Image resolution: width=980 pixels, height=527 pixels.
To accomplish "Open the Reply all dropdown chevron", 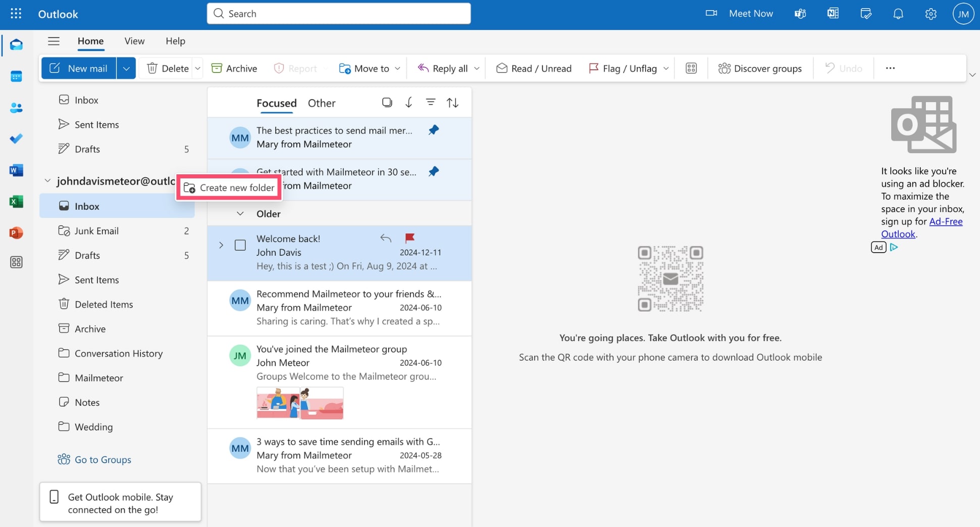I will 477,68.
